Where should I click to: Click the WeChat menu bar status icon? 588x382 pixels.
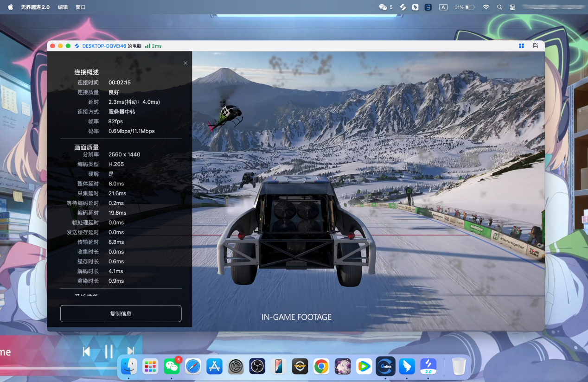pyautogui.click(x=383, y=7)
